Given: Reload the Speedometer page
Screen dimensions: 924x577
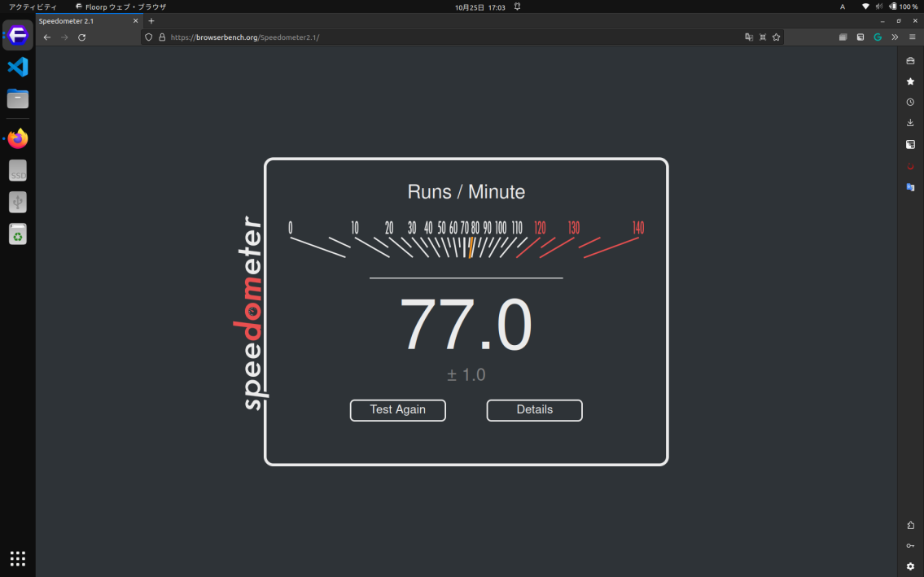Looking at the screenshot, I should tap(81, 37).
